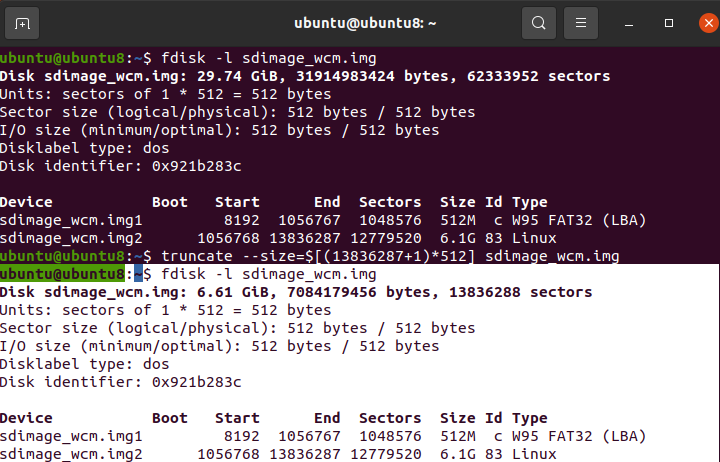The height and width of the screenshot is (462, 720).
Task: Click the truncate --size command line
Action: pos(390,256)
